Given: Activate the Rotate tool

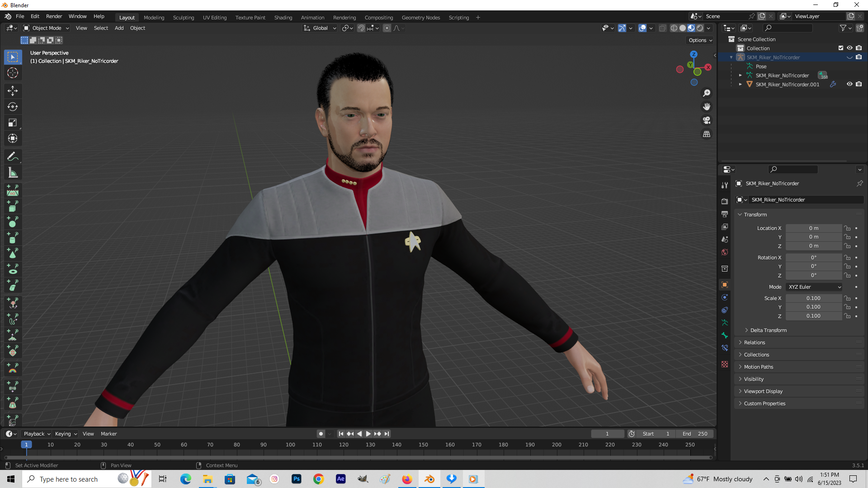Looking at the screenshot, I should (13, 107).
